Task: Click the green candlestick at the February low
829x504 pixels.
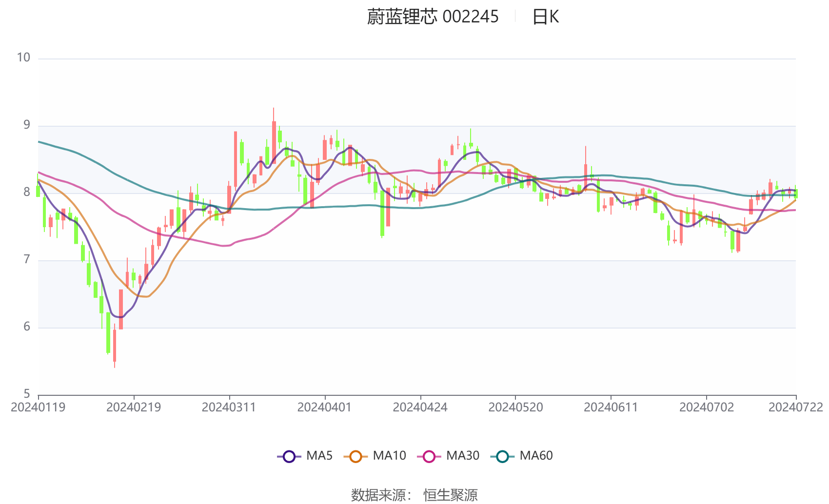Action: pos(108,331)
